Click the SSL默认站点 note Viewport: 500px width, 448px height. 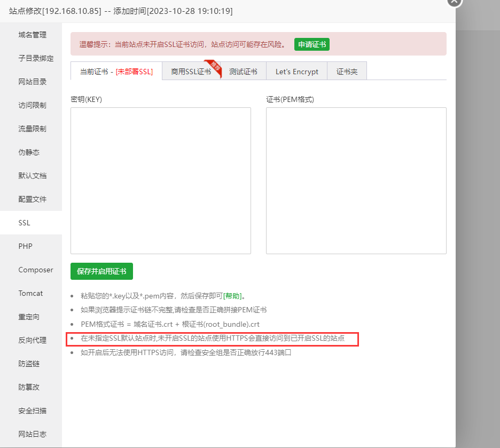click(x=213, y=338)
